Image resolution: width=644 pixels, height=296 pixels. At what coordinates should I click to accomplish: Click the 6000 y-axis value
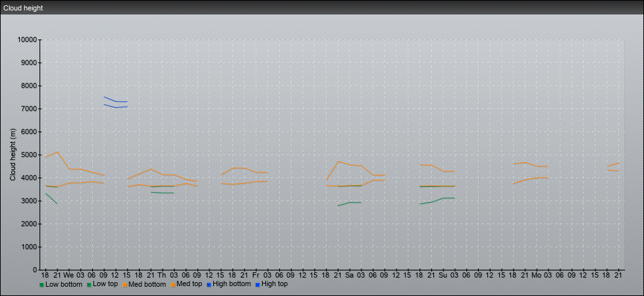pyautogui.click(x=29, y=132)
